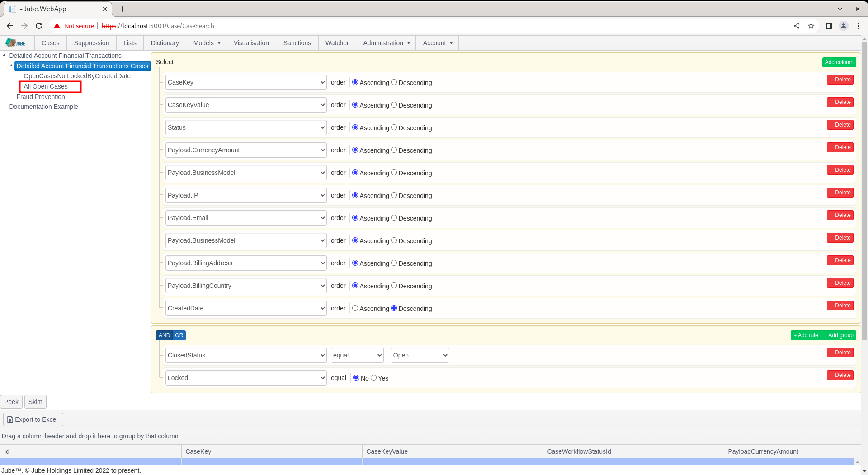The width and height of the screenshot is (868, 475).
Task: Export results to Excel
Action: pos(33,419)
